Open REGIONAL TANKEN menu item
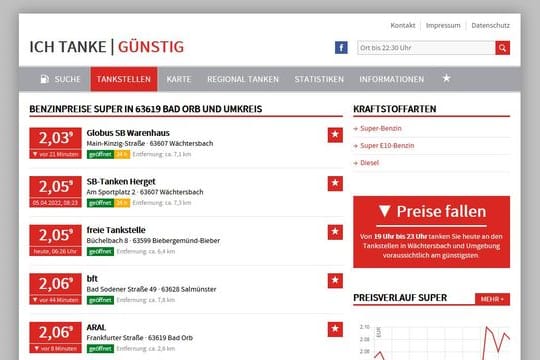Screen dimensions: 540x360 coord(243,79)
